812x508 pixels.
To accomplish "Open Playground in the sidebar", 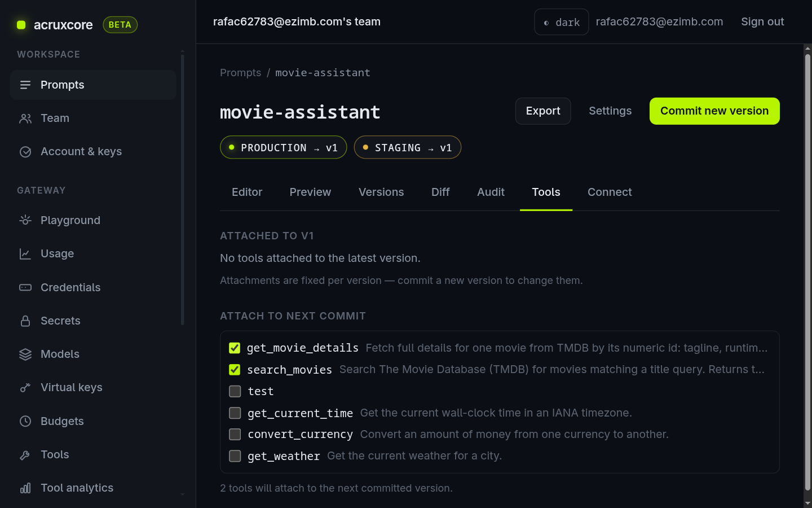I will 93,220.
